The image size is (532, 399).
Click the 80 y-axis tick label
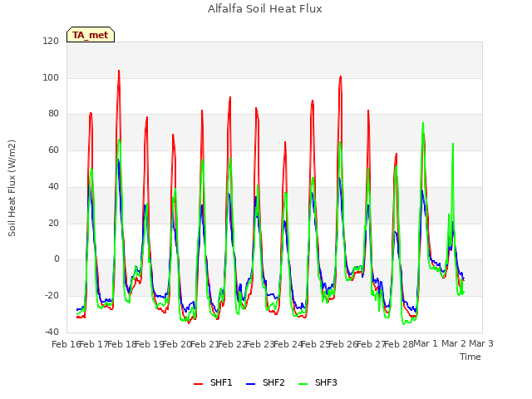point(53,114)
